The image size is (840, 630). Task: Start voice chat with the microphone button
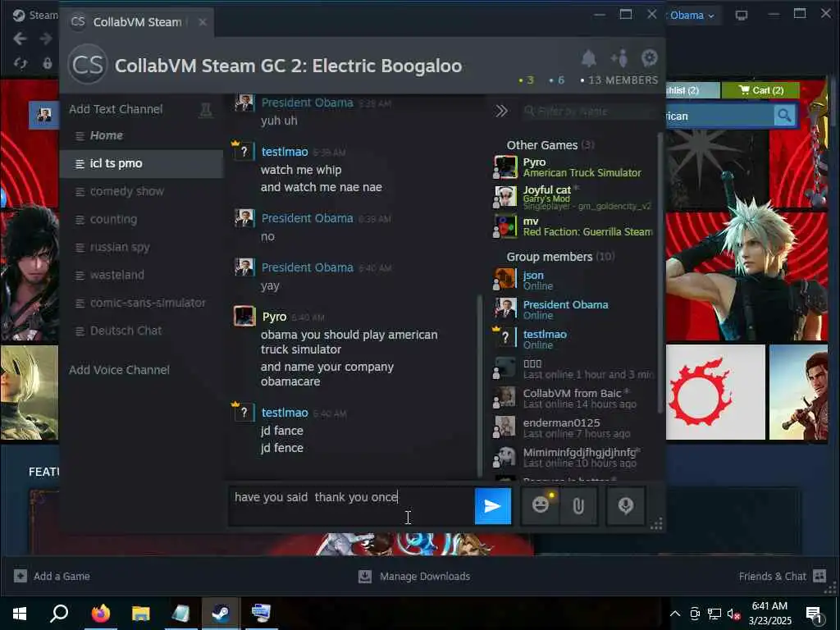[x=625, y=505]
